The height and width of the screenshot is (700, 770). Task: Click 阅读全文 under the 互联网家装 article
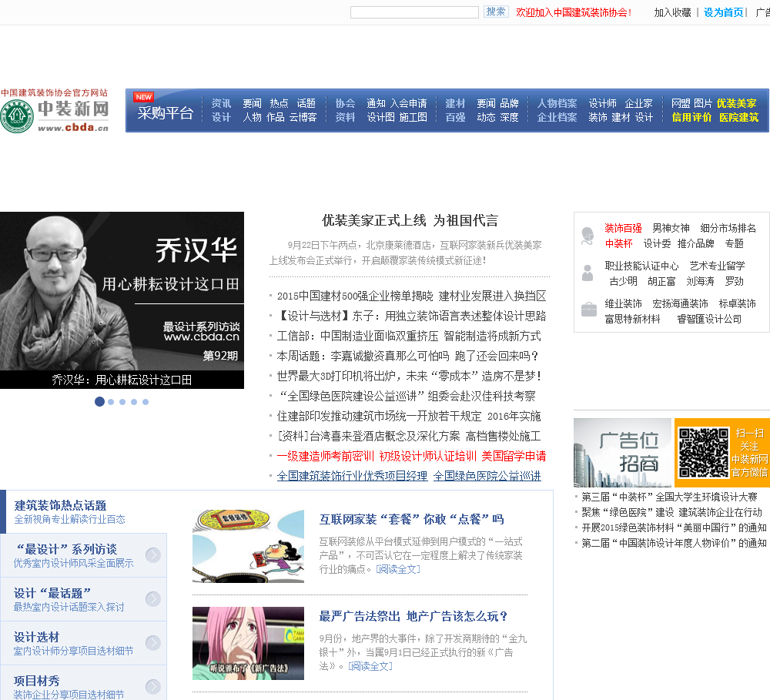(398, 569)
